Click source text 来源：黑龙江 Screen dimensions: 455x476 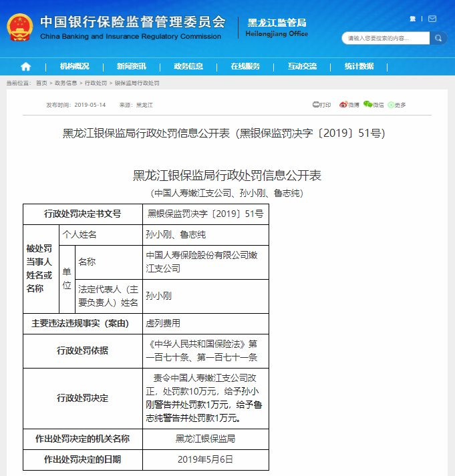136,105
